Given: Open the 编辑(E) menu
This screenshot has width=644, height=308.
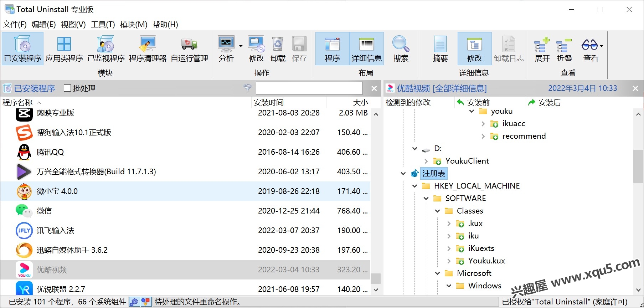Looking at the screenshot, I should [x=43, y=25].
